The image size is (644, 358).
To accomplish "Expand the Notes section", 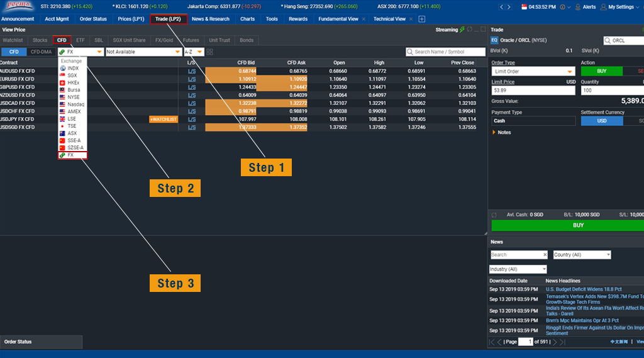I will click(x=501, y=132).
